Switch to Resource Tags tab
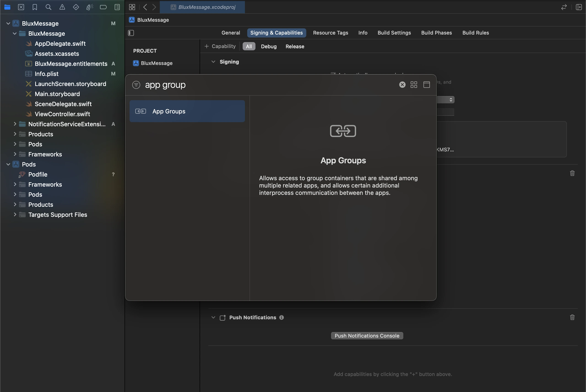The image size is (586, 392). pyautogui.click(x=331, y=33)
